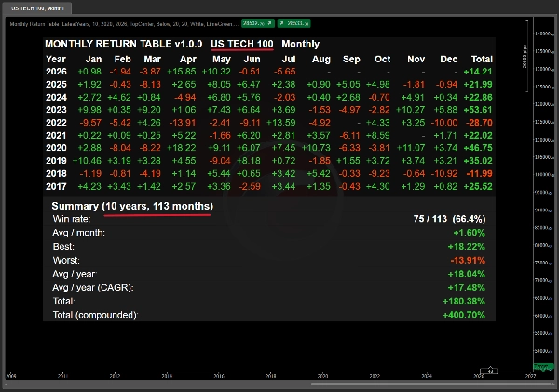Click the MONTHLY RETURN TABLE v1.0.0 title
559x392 pixels.
(123, 44)
